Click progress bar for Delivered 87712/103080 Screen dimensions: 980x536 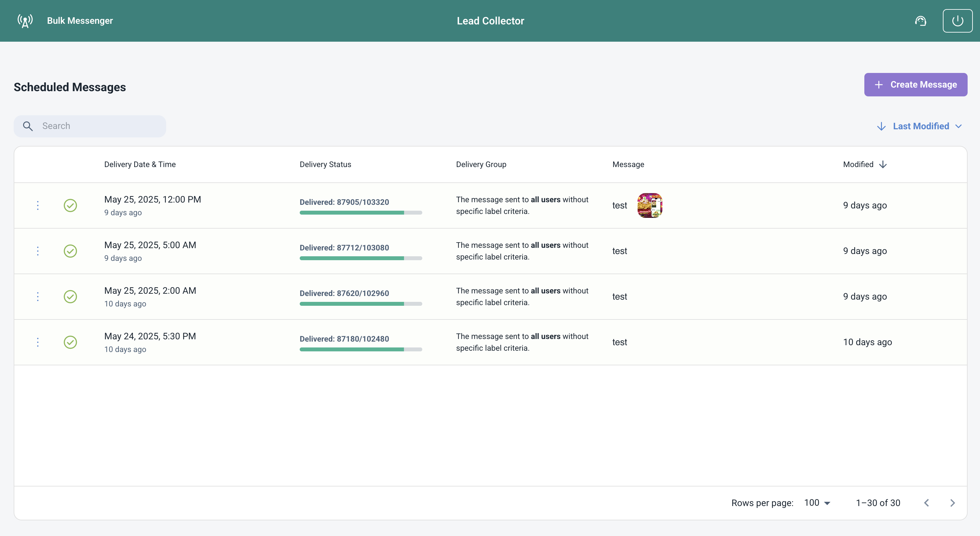coord(361,258)
